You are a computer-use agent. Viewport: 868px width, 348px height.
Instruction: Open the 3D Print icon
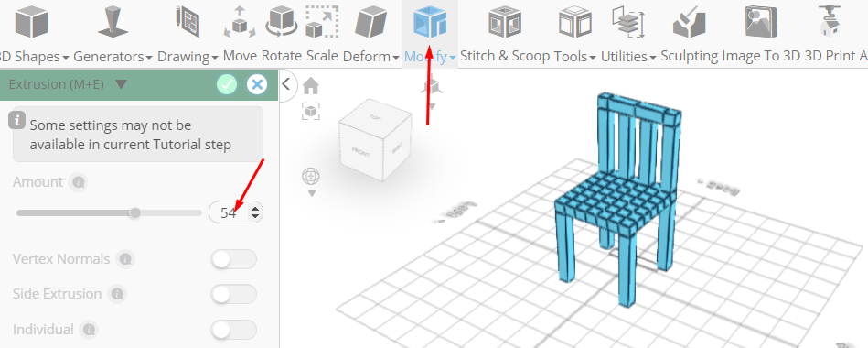(x=830, y=22)
